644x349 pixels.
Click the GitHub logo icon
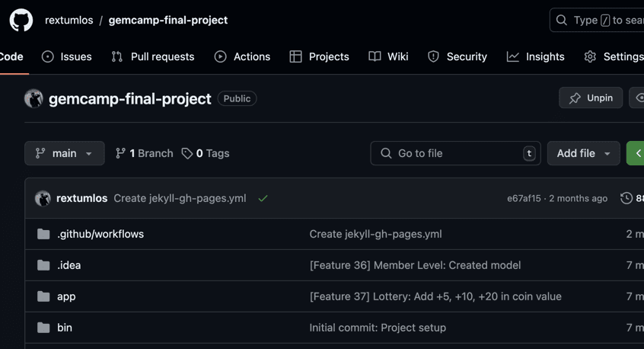tap(21, 20)
